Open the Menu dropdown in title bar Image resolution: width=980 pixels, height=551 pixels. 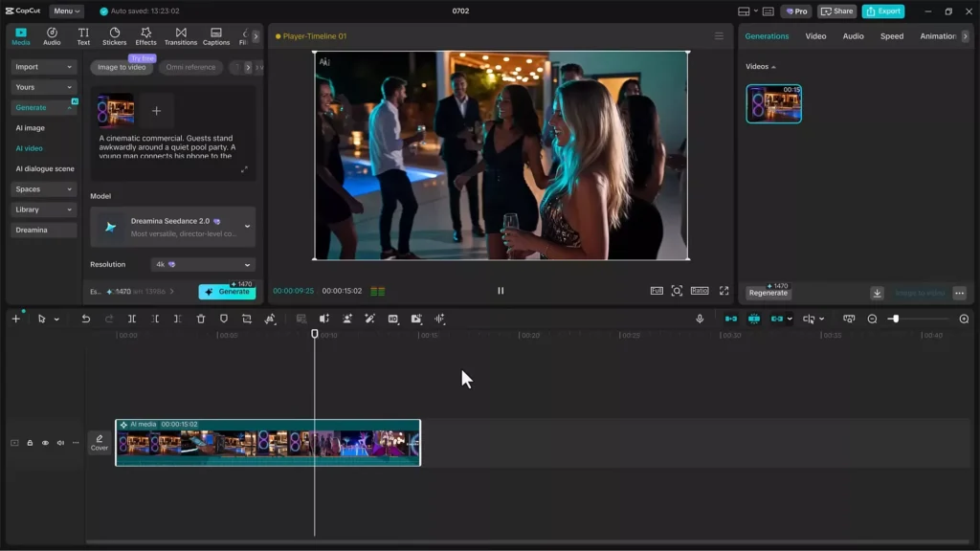66,11
